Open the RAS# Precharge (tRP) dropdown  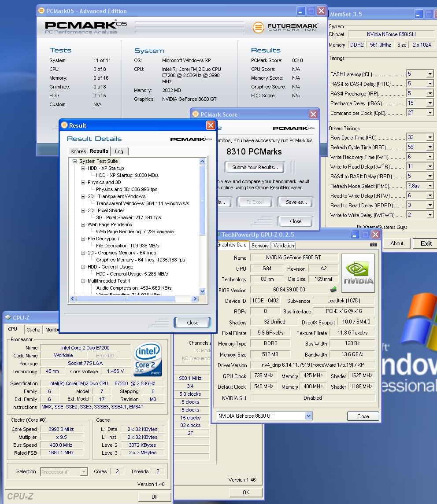[x=430, y=93]
